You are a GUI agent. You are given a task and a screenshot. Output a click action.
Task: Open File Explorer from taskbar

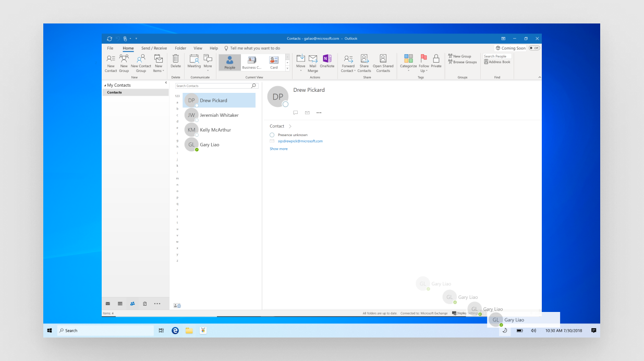pos(189,330)
